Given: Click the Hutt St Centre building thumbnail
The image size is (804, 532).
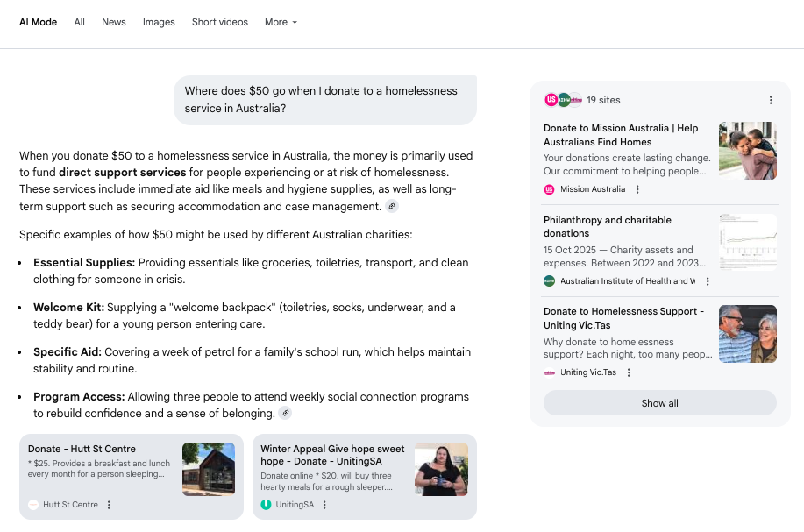Looking at the screenshot, I should click(x=209, y=469).
